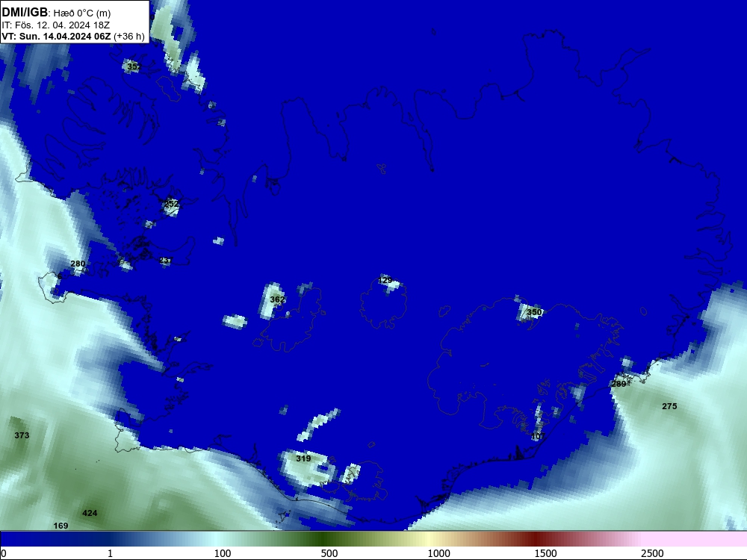Click the map value 169
747x560 pixels.
(x=61, y=526)
